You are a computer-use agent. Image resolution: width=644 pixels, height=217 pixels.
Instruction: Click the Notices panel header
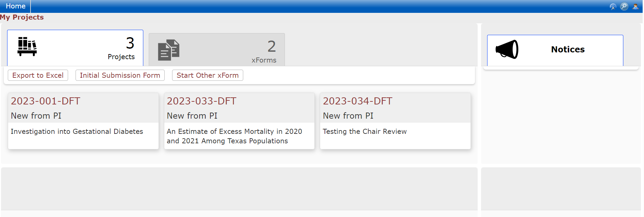click(x=567, y=49)
